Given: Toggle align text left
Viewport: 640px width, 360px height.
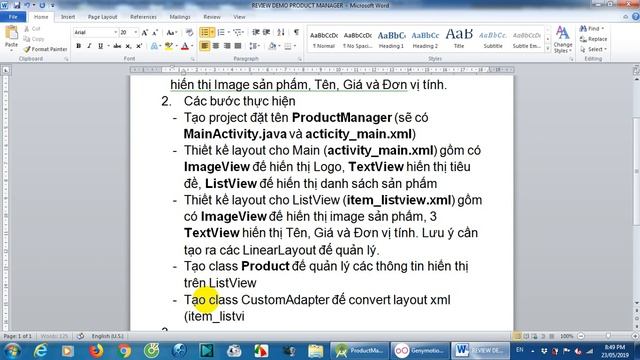Looking at the screenshot, I should point(204,46).
